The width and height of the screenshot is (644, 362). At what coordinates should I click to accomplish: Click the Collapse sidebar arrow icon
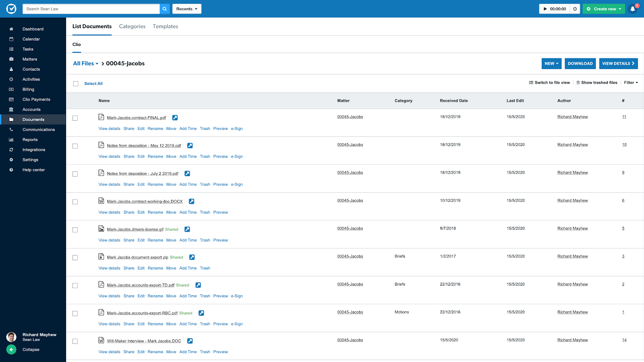[x=11, y=350]
